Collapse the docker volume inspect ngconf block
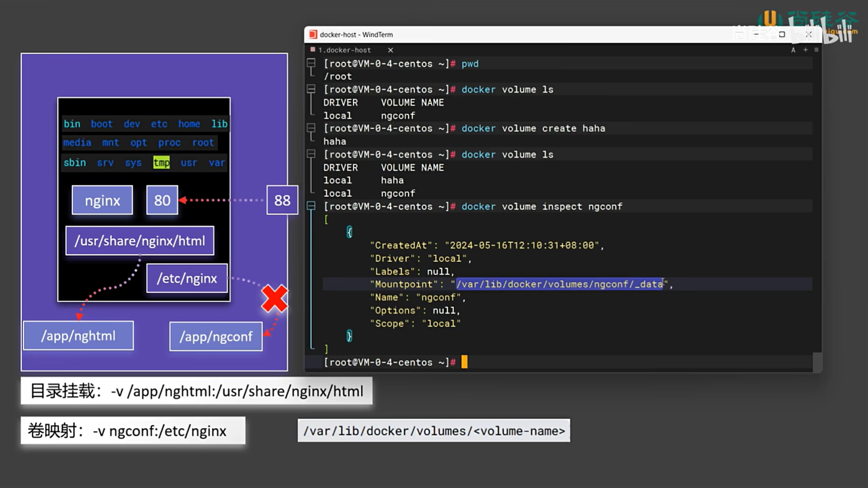Viewport: 868px width, 488px height. click(x=311, y=206)
